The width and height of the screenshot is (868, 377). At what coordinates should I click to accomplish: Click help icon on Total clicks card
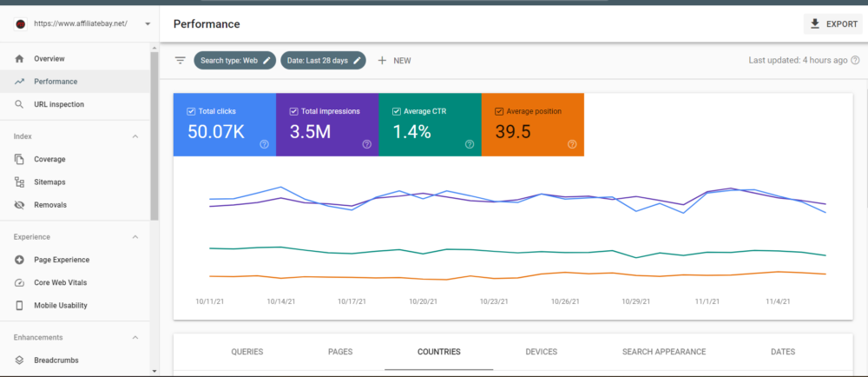(x=264, y=144)
